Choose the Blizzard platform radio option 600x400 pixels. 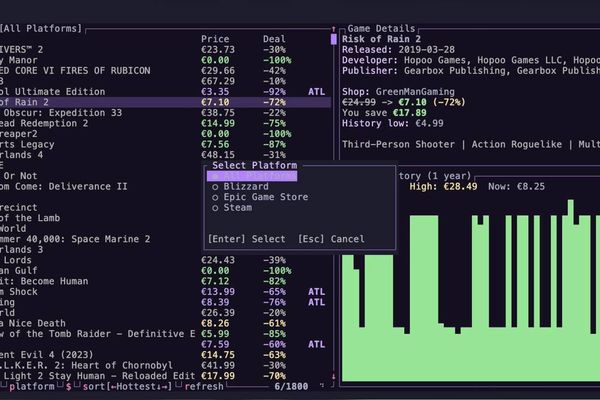240,186
